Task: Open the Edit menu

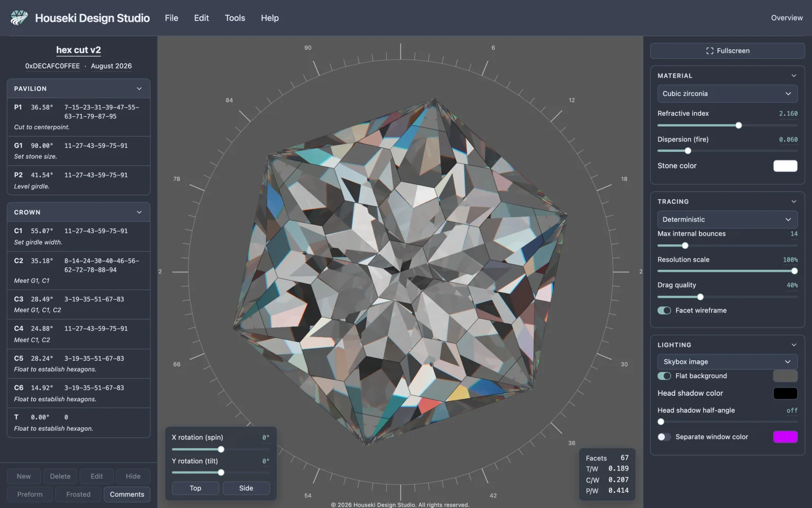Action: 201,18
